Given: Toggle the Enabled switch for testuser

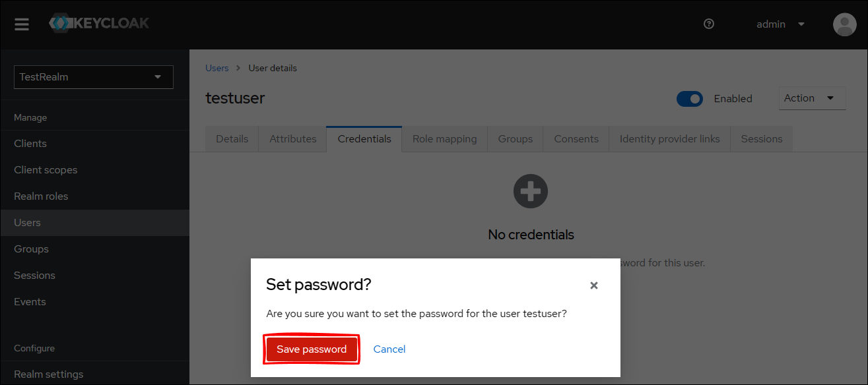Looking at the screenshot, I should coord(690,99).
